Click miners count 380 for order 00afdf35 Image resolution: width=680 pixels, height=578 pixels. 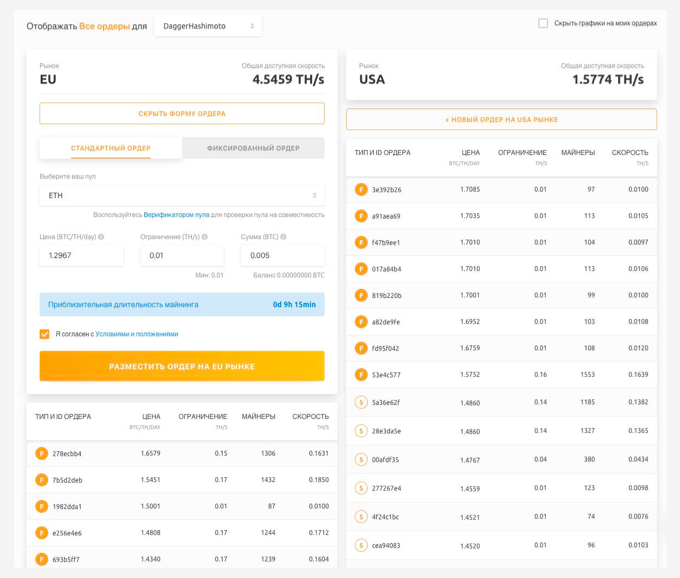click(589, 460)
